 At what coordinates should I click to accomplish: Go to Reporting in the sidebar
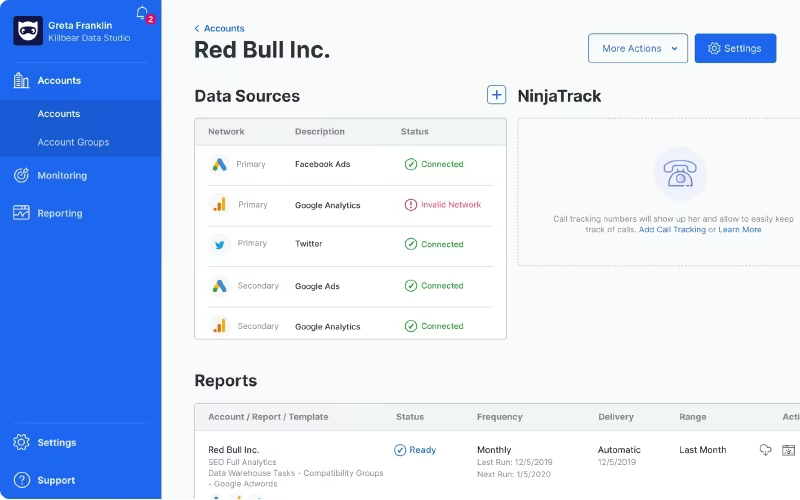pyautogui.click(x=60, y=213)
